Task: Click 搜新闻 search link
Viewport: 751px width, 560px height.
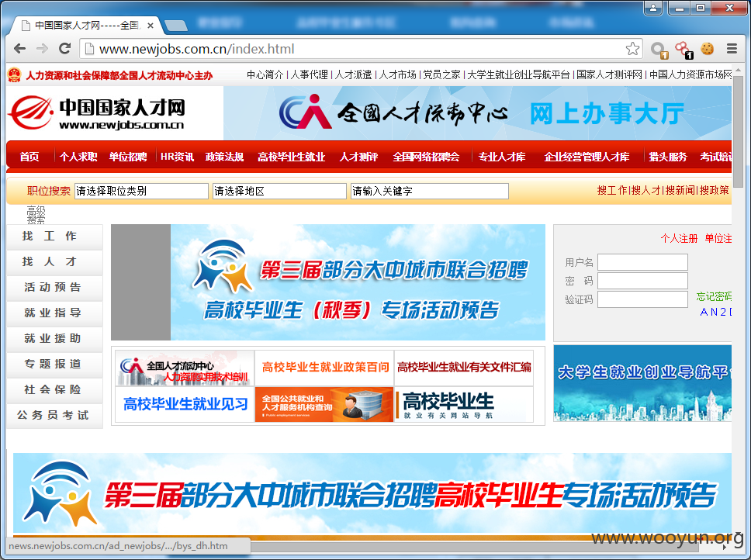Action: click(x=680, y=190)
